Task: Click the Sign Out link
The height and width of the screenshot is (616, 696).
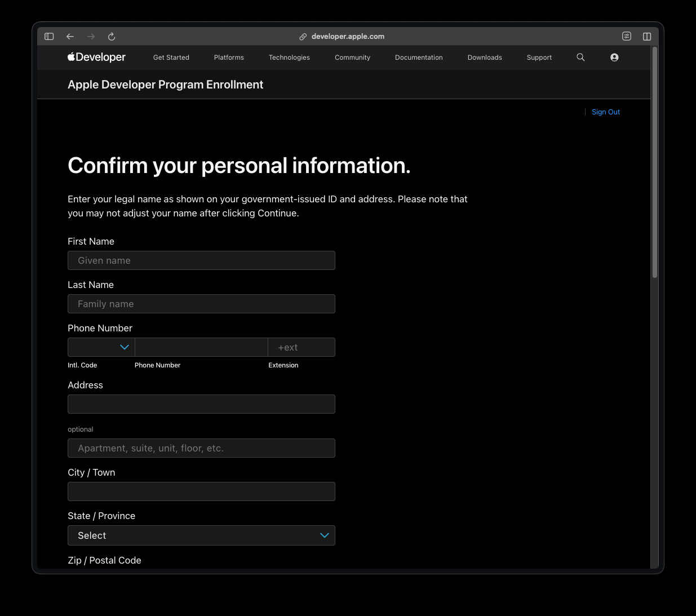Action: [606, 112]
